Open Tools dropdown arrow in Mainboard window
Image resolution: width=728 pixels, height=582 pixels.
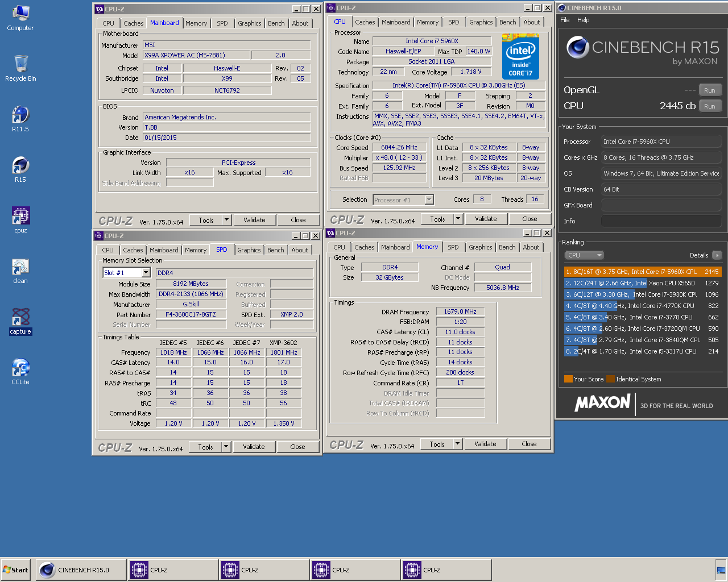[226, 220]
